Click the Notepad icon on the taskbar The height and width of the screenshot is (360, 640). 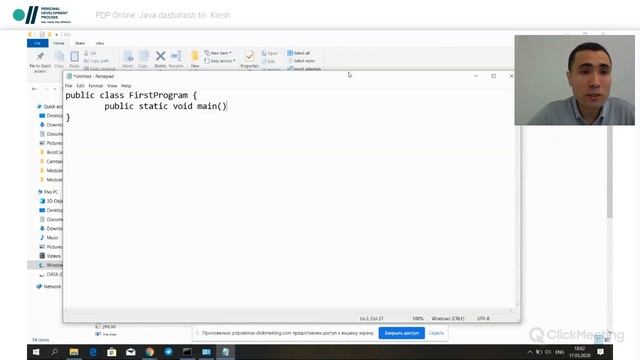[226, 352]
